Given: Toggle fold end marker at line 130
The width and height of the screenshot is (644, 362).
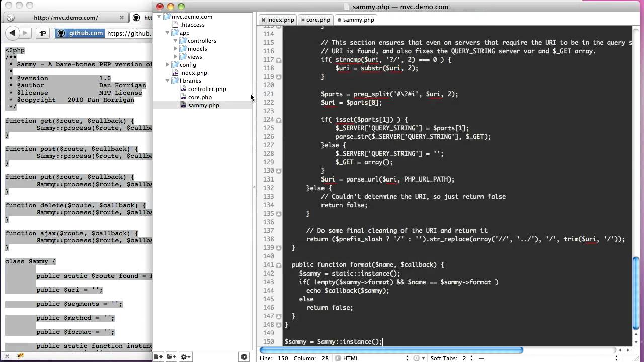Looking at the screenshot, I should pyautogui.click(x=279, y=171).
